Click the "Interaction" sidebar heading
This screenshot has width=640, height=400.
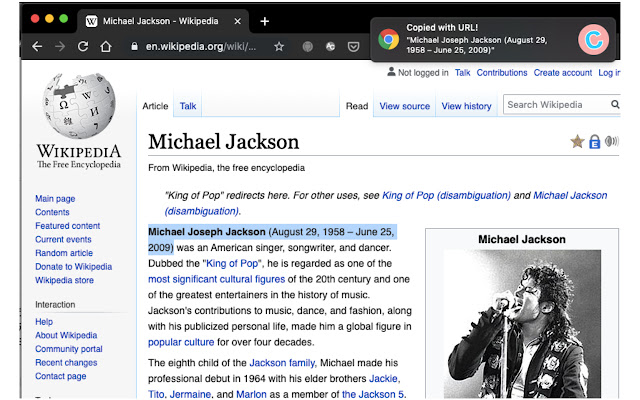click(x=55, y=305)
